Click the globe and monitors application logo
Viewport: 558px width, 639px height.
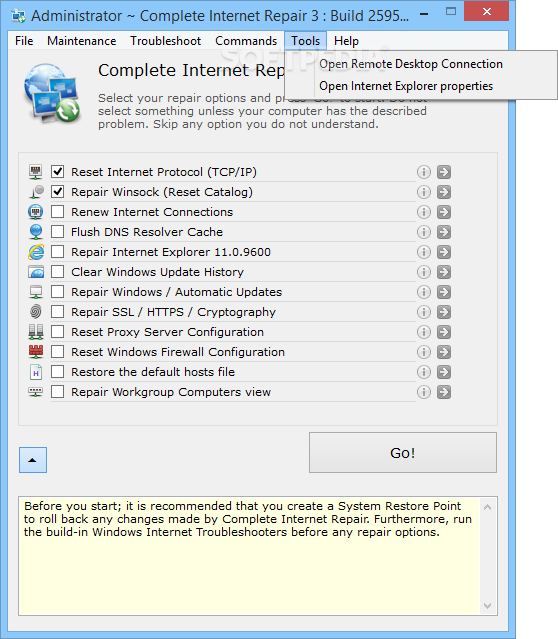52,93
